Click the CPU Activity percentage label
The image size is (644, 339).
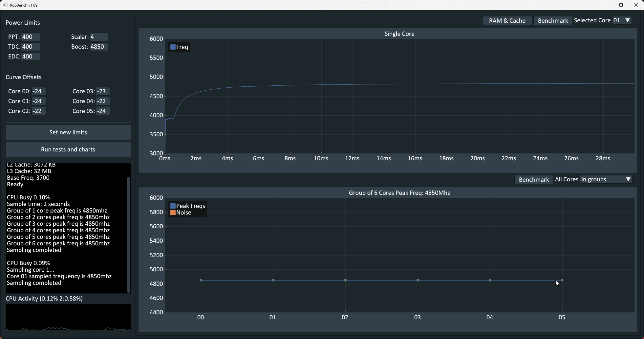click(44, 299)
